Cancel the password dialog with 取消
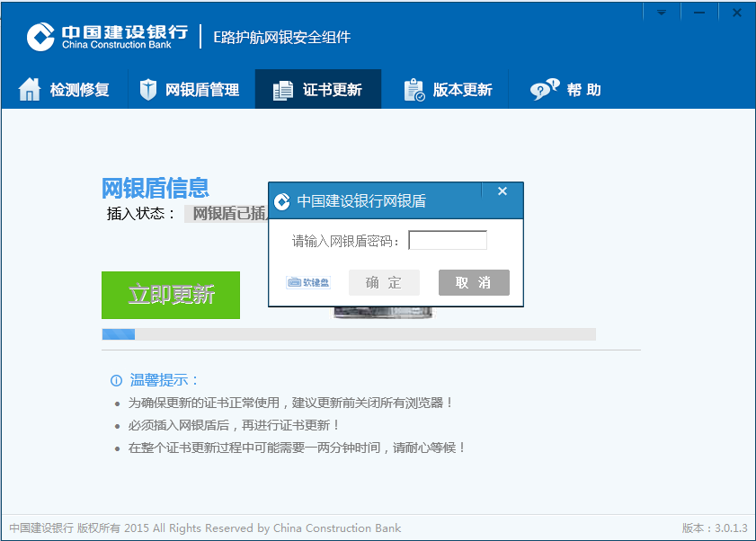Screen dimensions: 756x541 coord(474,282)
